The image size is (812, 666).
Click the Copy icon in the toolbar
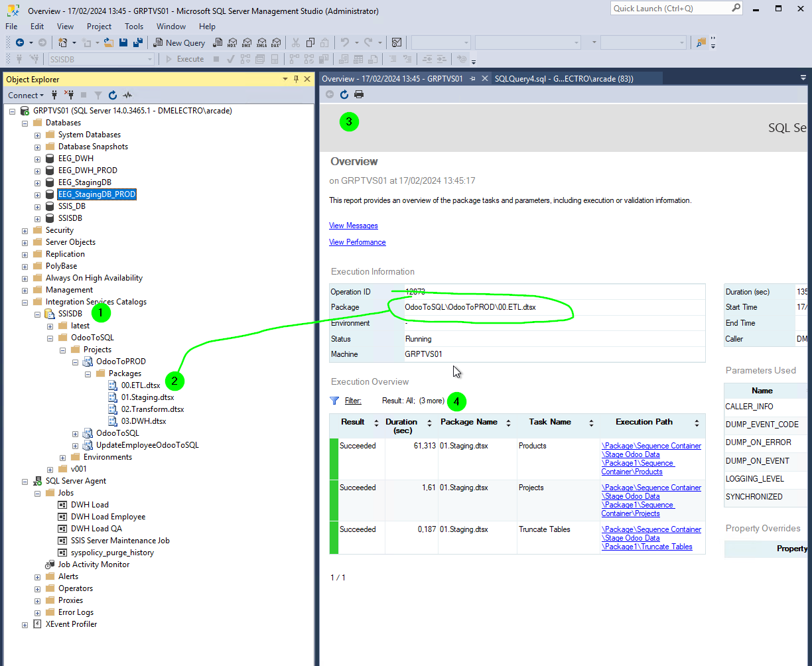[310, 42]
